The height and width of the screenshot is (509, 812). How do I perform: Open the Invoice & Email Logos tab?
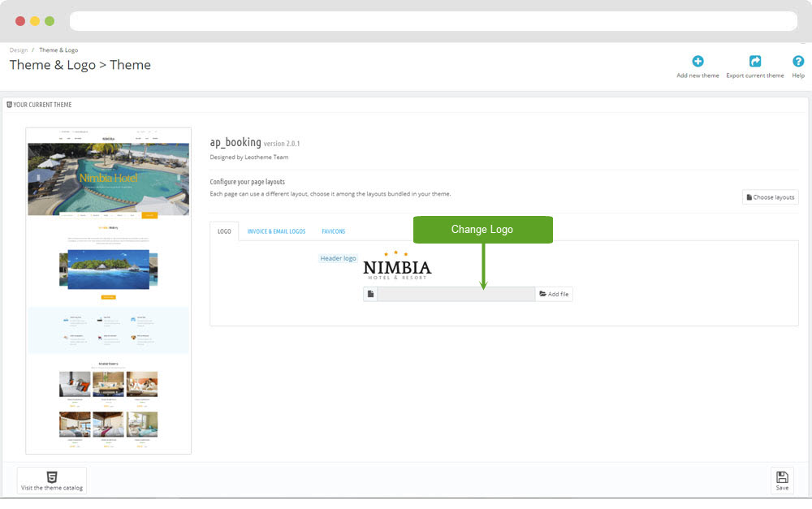point(277,231)
